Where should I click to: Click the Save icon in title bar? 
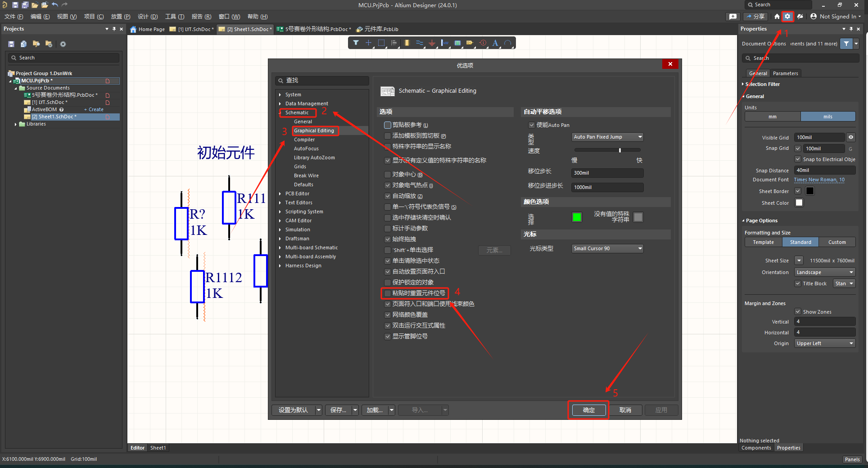pyautogui.click(x=15, y=5)
